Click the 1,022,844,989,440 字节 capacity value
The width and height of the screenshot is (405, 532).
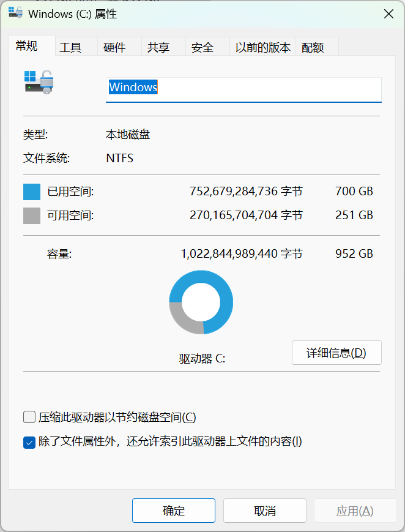(x=242, y=254)
